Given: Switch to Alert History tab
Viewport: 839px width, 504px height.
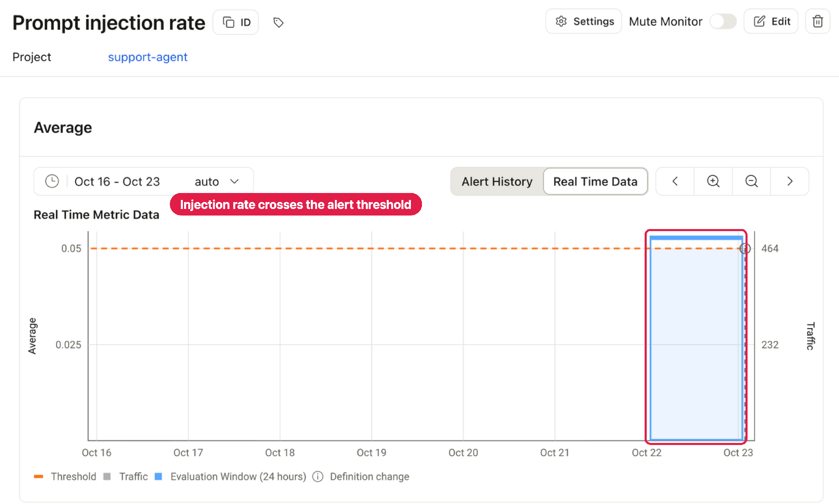Looking at the screenshot, I should [x=497, y=182].
